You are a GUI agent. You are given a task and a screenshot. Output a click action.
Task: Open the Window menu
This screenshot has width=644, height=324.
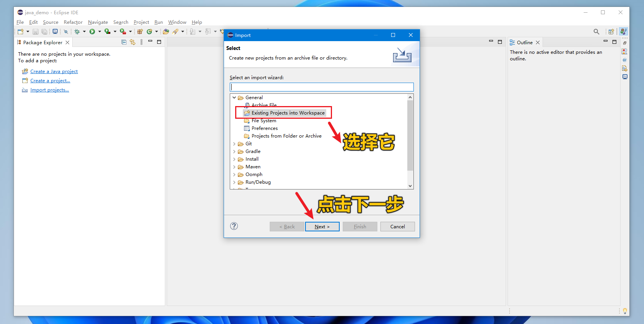[x=177, y=22]
